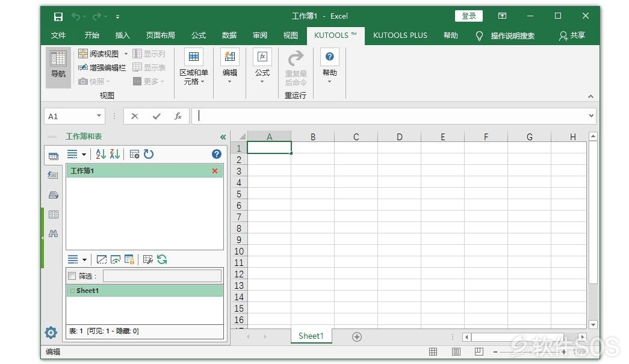
Task: Click the cancel X in formula bar
Action: tap(135, 116)
